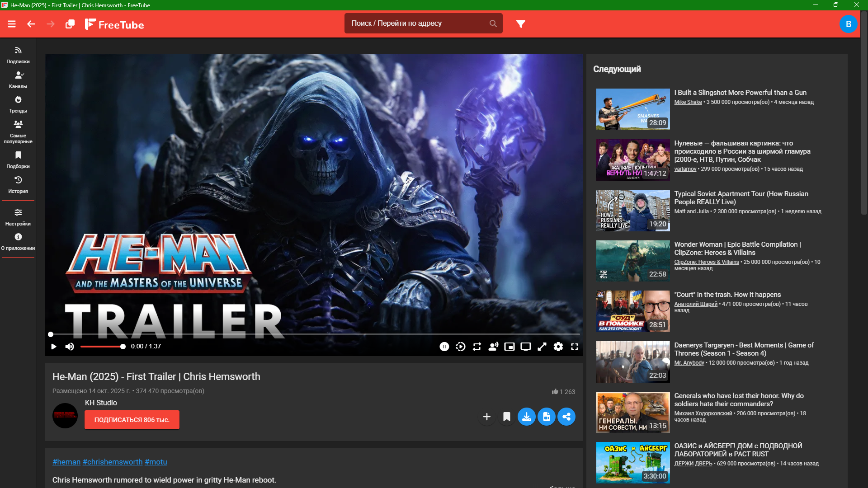Open History from the sidebar
The height and width of the screenshot is (488, 868).
(x=18, y=184)
